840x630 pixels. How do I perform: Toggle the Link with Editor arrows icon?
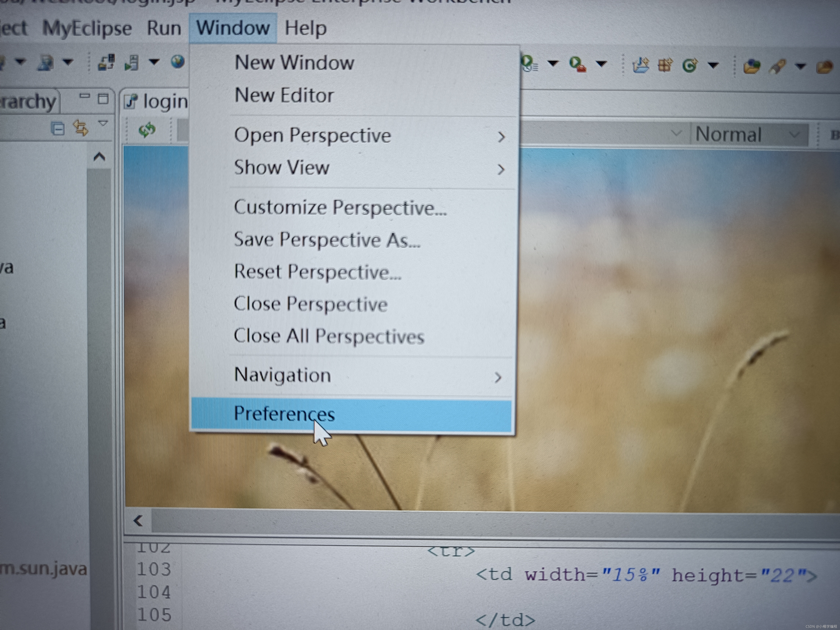point(81,128)
